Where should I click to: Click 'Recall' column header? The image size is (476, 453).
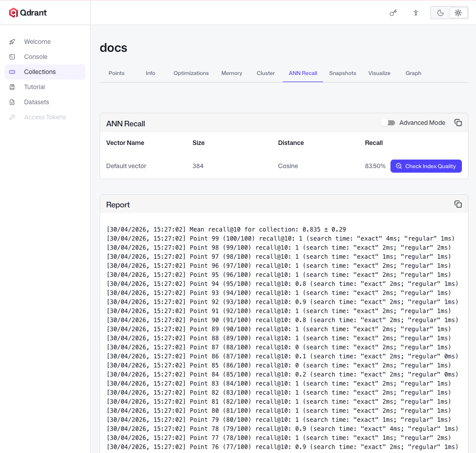pyautogui.click(x=374, y=143)
